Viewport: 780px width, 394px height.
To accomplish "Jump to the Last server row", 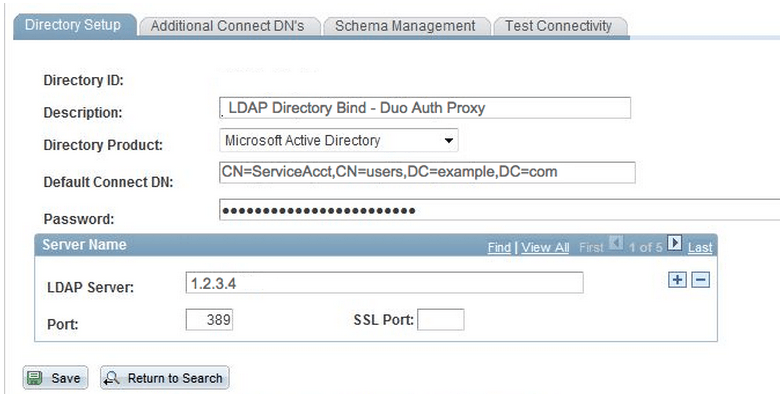I will click(x=700, y=247).
